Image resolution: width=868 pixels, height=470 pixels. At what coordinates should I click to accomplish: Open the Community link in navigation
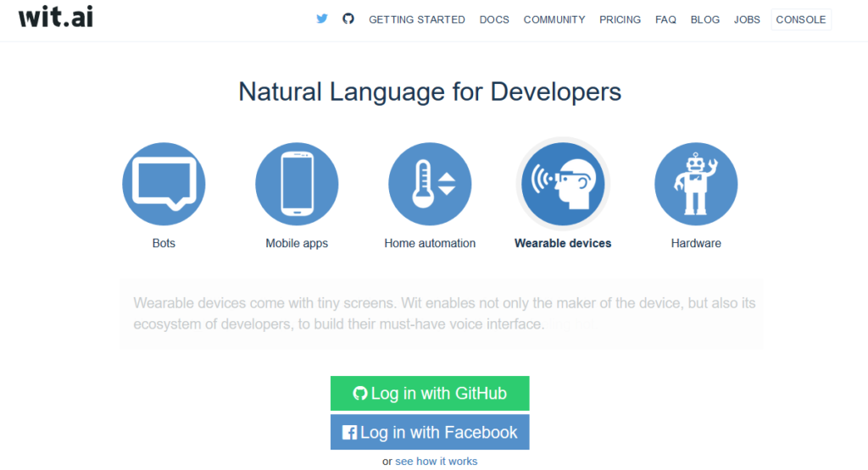click(554, 19)
